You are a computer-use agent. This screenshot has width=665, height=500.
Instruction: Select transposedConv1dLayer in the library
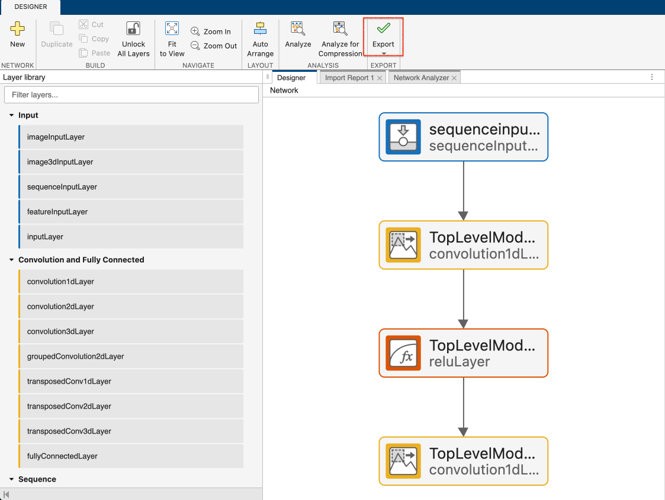point(131,381)
